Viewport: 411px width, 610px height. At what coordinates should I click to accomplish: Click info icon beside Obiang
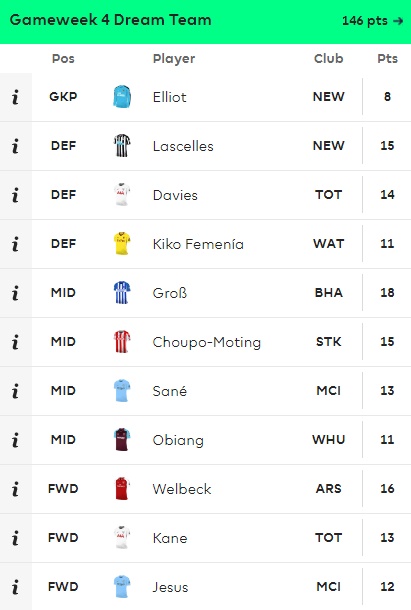tap(15, 440)
